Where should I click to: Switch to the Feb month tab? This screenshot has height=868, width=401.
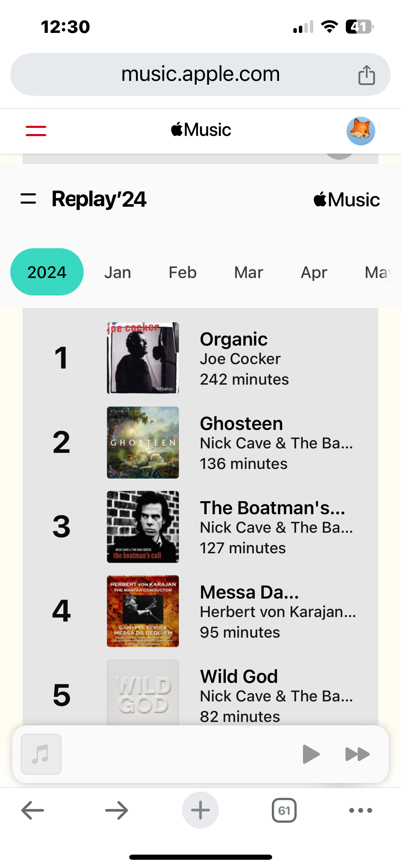tap(183, 273)
